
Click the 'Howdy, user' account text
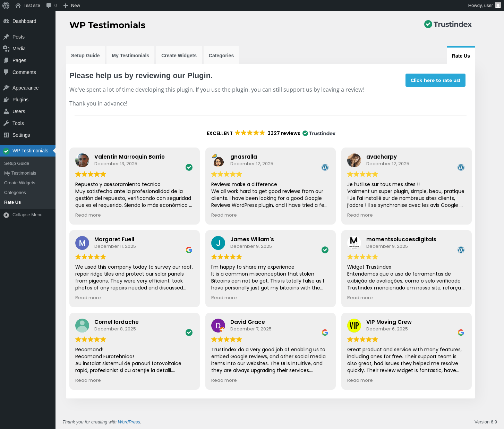(x=480, y=6)
